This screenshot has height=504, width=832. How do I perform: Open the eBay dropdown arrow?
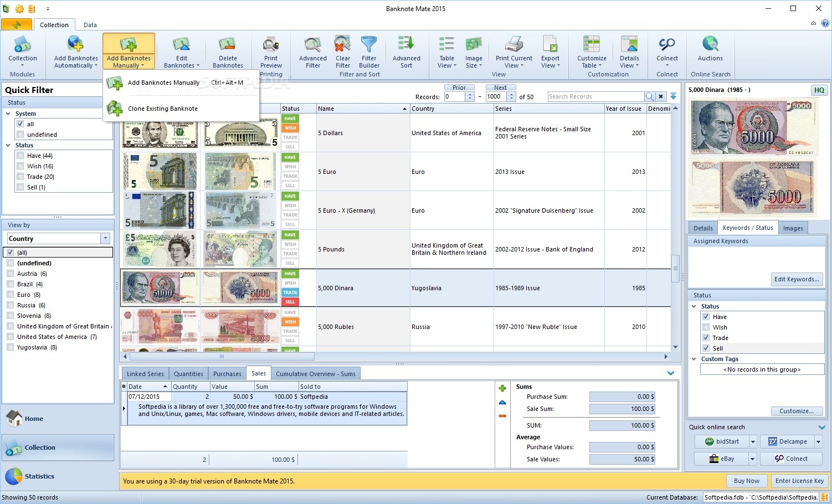(x=752, y=459)
